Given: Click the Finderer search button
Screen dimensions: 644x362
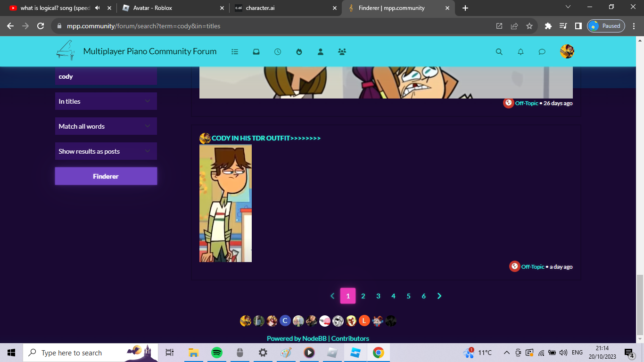Looking at the screenshot, I should (106, 176).
